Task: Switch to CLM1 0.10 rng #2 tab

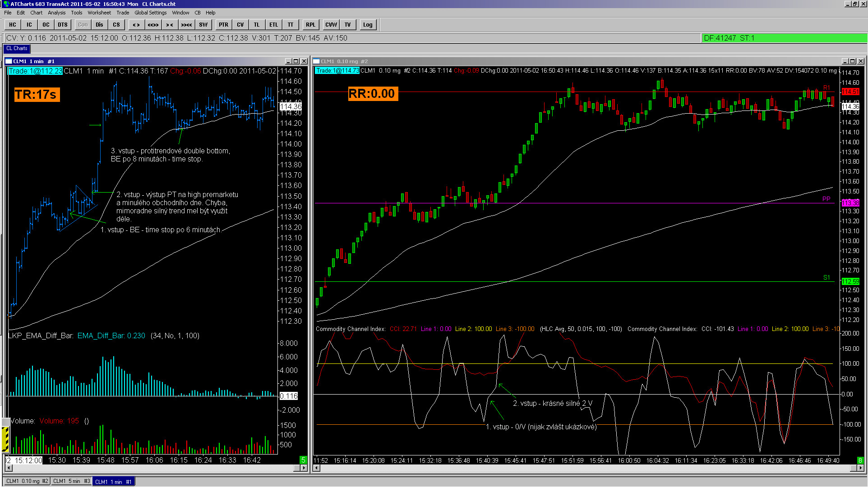Action: [27, 481]
